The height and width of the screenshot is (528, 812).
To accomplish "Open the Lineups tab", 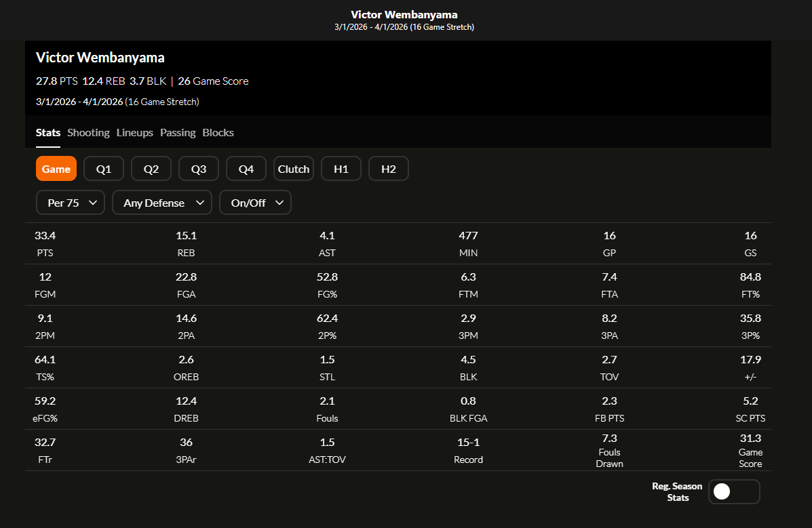I will pyautogui.click(x=134, y=133).
